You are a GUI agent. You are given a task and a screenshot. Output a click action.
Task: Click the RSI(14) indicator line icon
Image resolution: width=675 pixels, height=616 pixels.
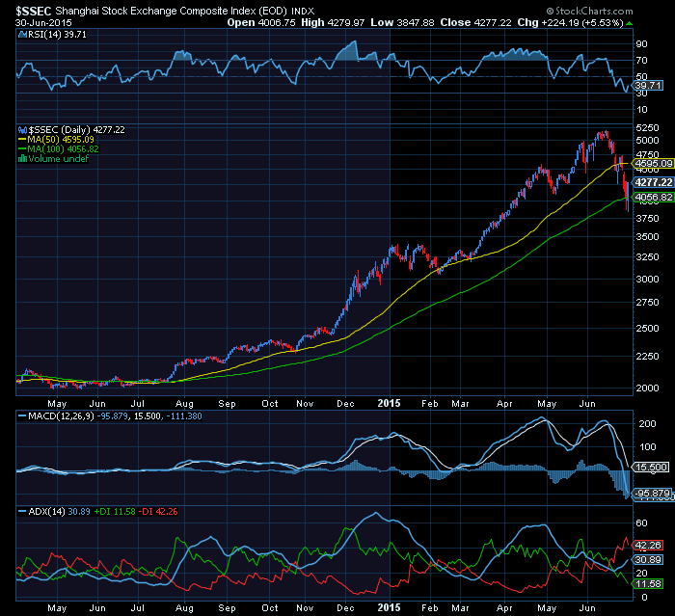[x=22, y=35]
